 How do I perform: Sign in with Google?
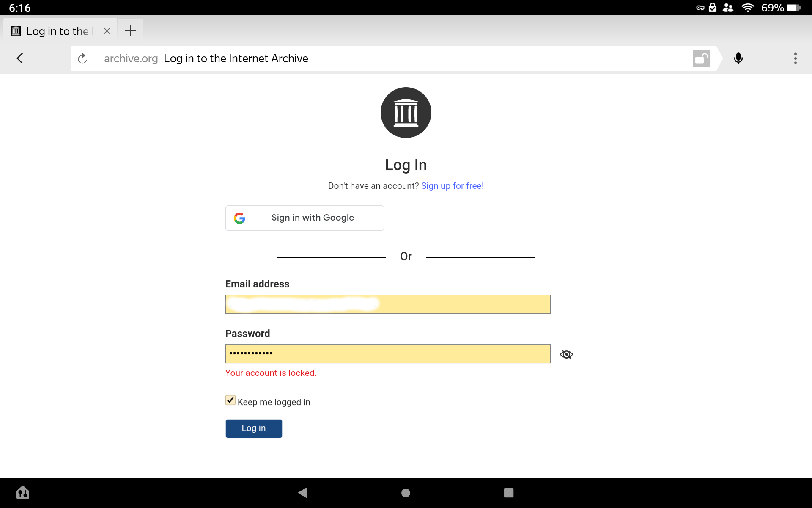tap(304, 218)
